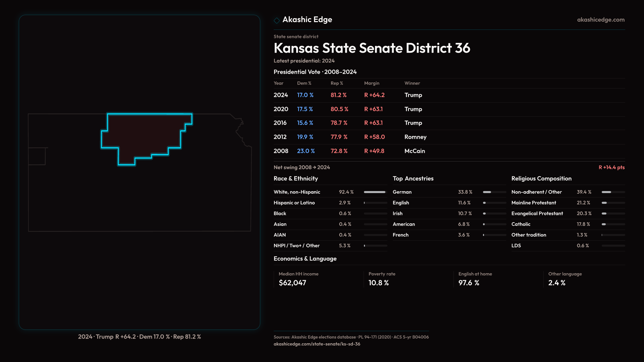Click the Religious Composition section heading
This screenshot has width=644, height=362.
click(x=541, y=179)
